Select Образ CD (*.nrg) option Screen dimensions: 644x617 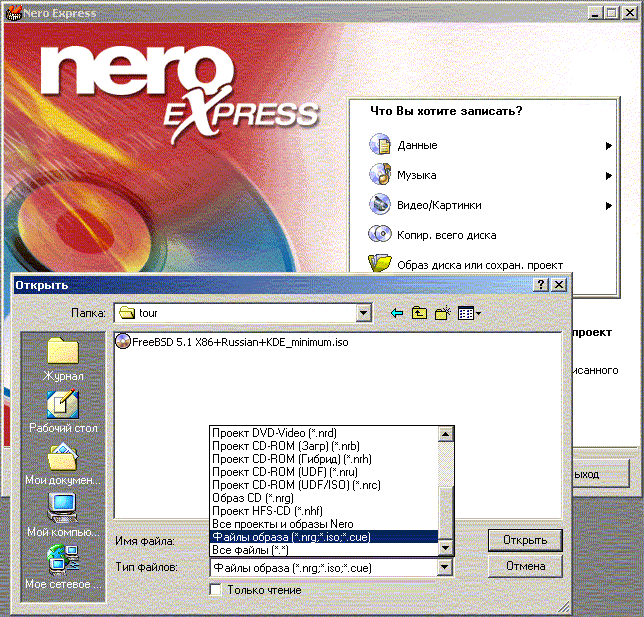tap(324, 498)
